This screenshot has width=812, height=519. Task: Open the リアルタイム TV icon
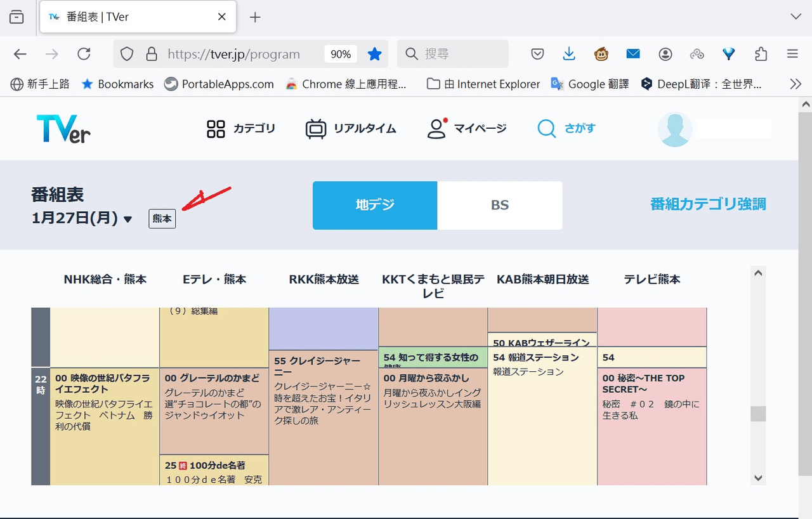[315, 129]
